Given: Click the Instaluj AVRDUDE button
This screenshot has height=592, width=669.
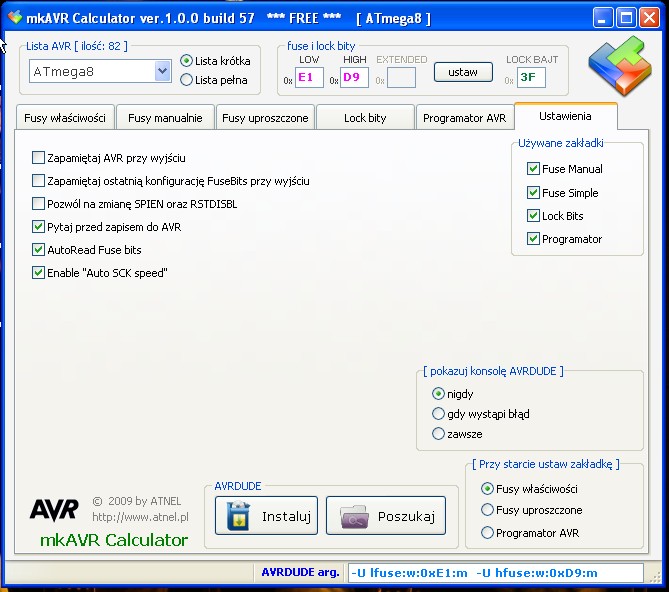Looking at the screenshot, I should coord(266,516).
